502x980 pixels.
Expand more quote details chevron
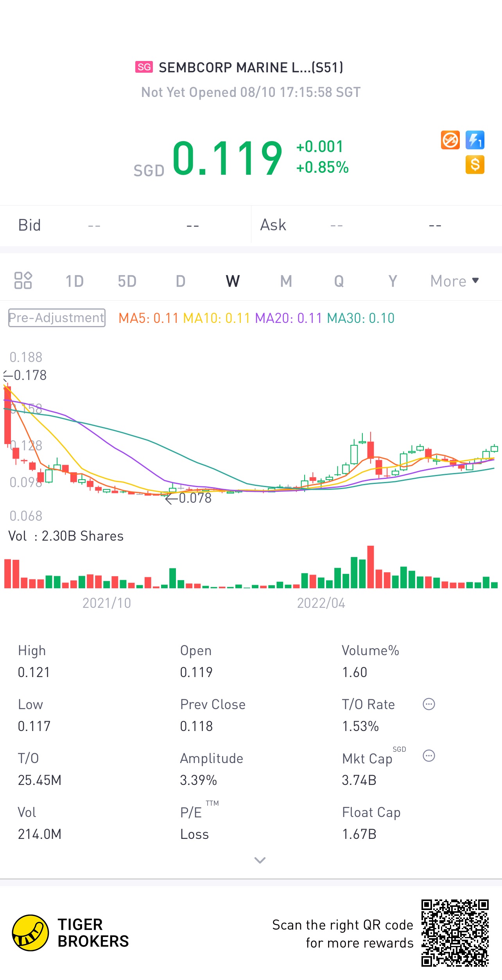click(x=260, y=860)
